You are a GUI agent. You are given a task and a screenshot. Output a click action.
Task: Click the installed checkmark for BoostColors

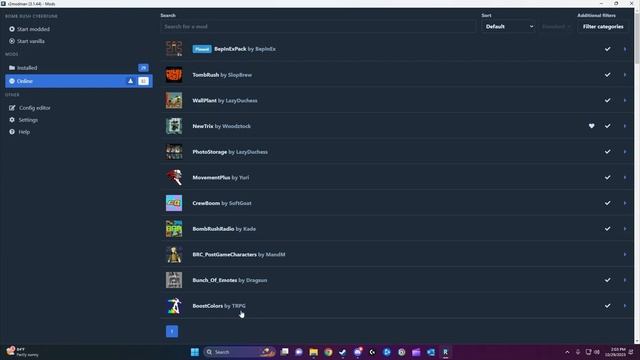point(607,306)
